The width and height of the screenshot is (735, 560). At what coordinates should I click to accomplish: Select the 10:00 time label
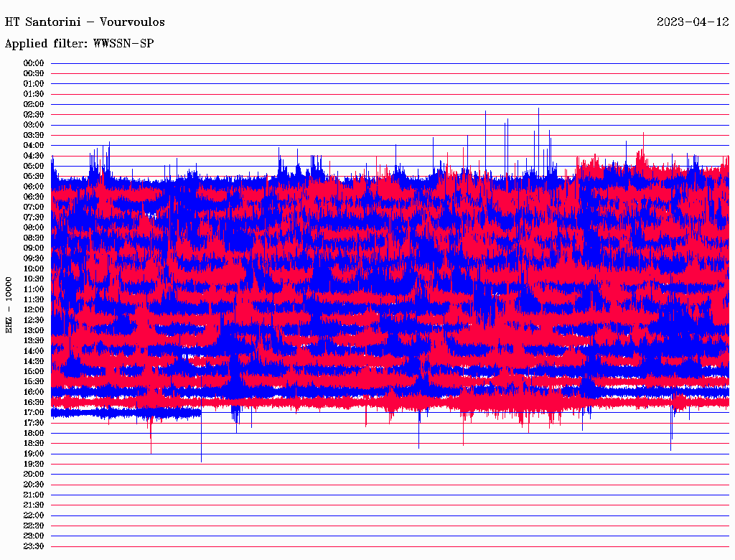34,269
